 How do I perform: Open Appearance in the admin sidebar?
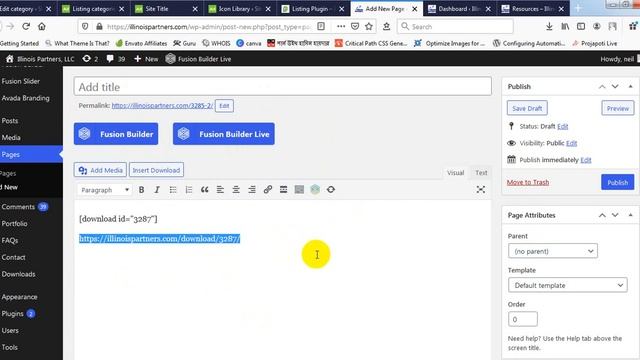tap(19, 297)
